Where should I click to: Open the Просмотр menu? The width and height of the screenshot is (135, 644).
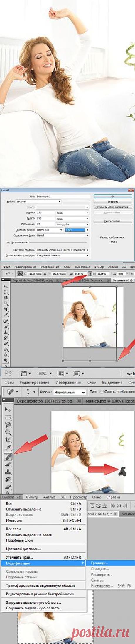pyautogui.click(x=78, y=497)
